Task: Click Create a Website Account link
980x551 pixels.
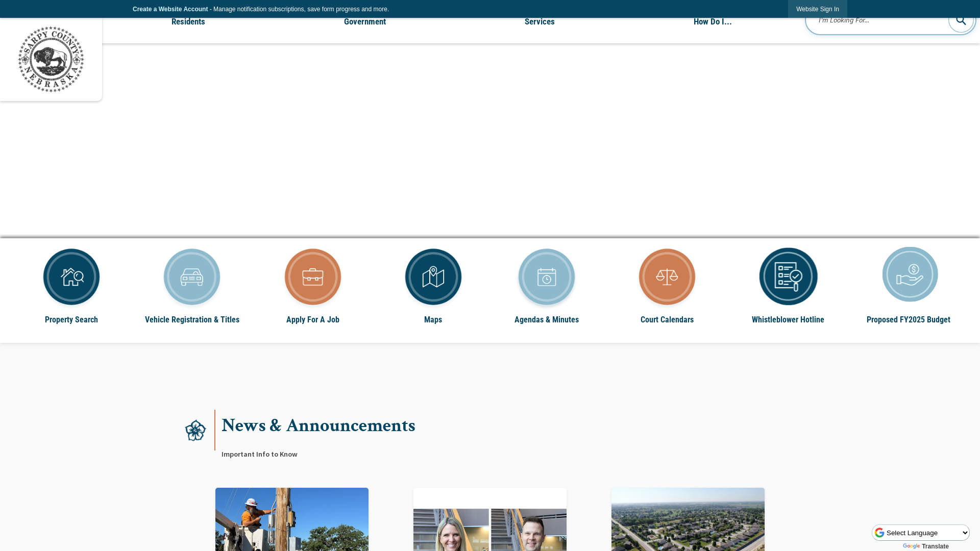Action: (x=170, y=9)
